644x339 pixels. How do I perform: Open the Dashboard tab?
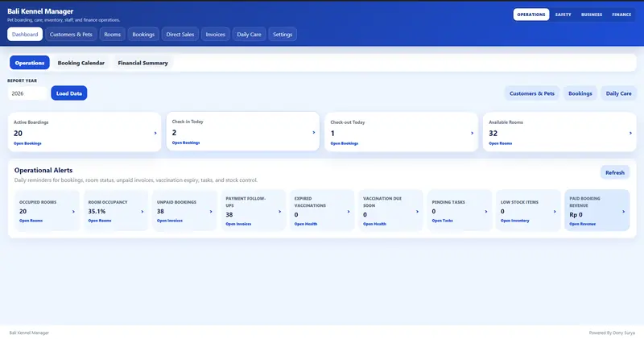coord(25,35)
